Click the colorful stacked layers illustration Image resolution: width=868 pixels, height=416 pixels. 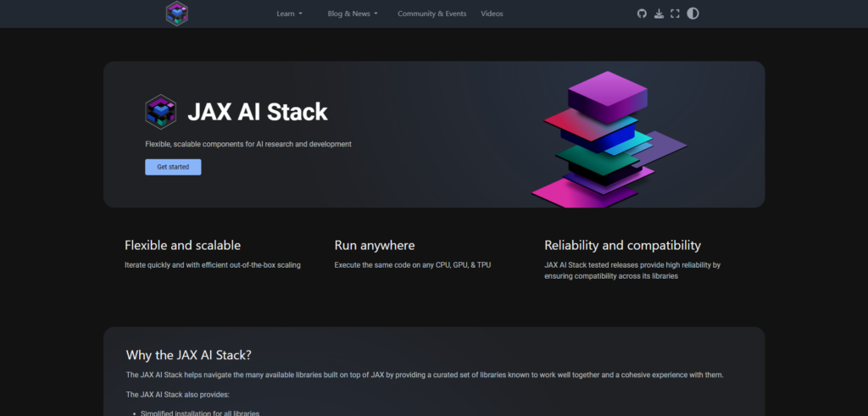[609, 140]
